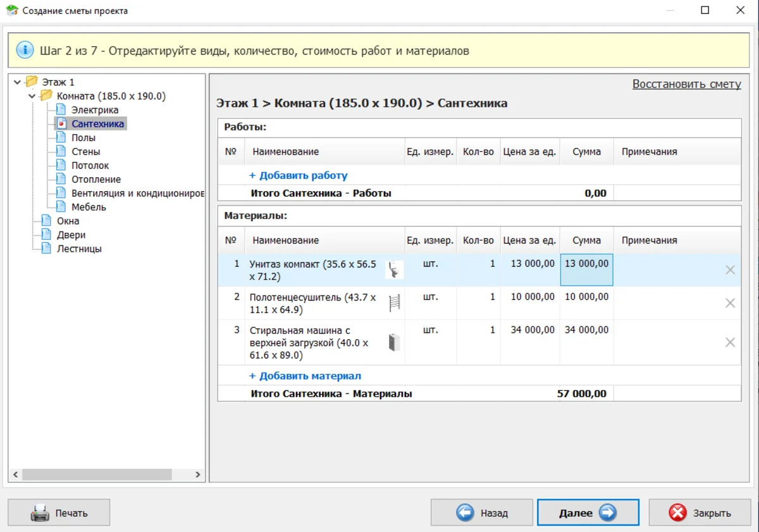This screenshot has width=759, height=532.
Task: Remove the Полотенцесушитель row using X icon
Action: tap(730, 304)
